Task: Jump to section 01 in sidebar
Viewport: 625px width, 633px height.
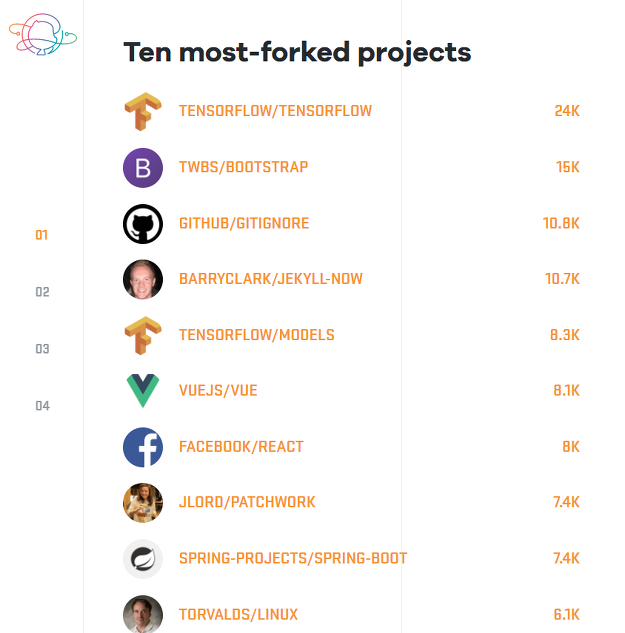Action: pyautogui.click(x=42, y=235)
